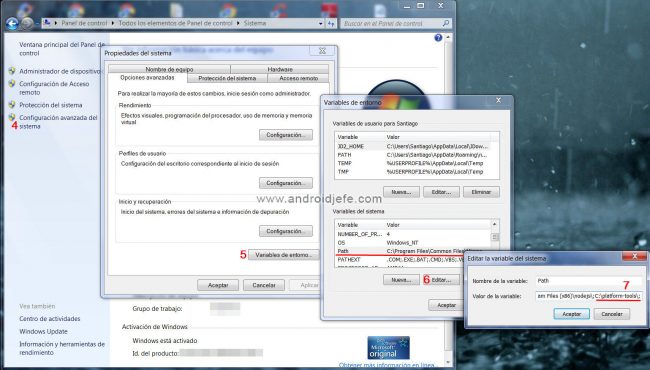Open Windows Update link
This screenshot has height=370, width=650.
[43, 331]
